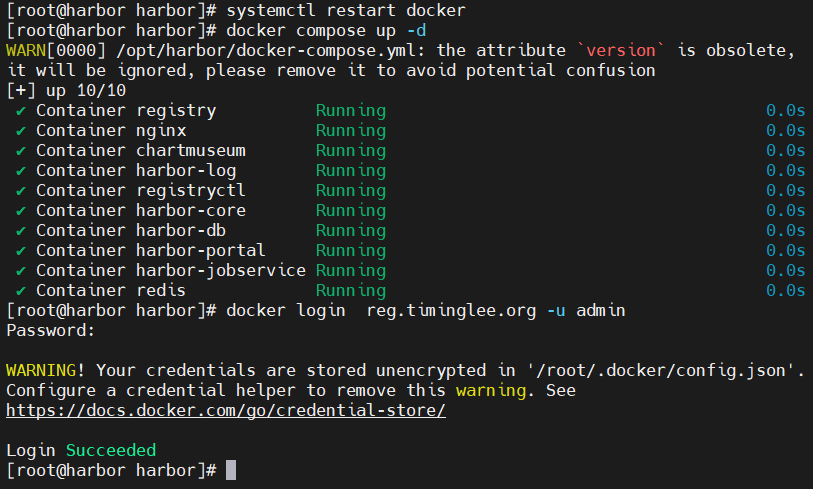This screenshot has width=814, height=489.
Task: Click the checkmark next to harbor-core
Action: [x=21, y=211]
